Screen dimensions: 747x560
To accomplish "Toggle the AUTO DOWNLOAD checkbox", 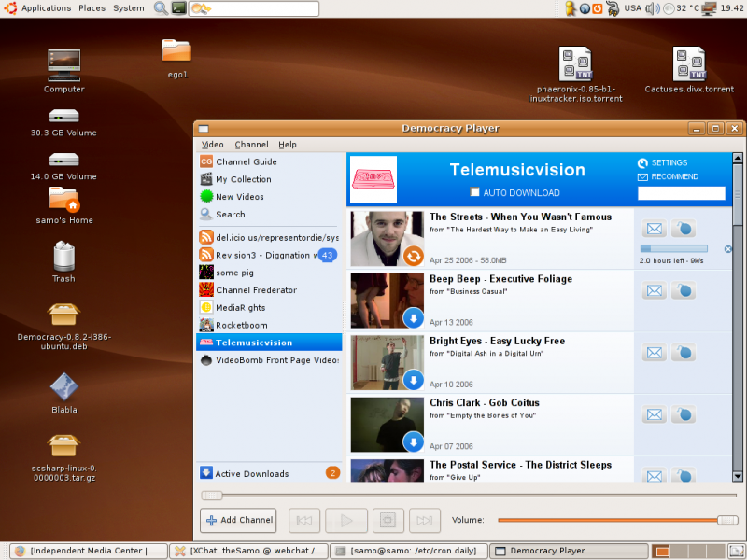I will [475, 192].
